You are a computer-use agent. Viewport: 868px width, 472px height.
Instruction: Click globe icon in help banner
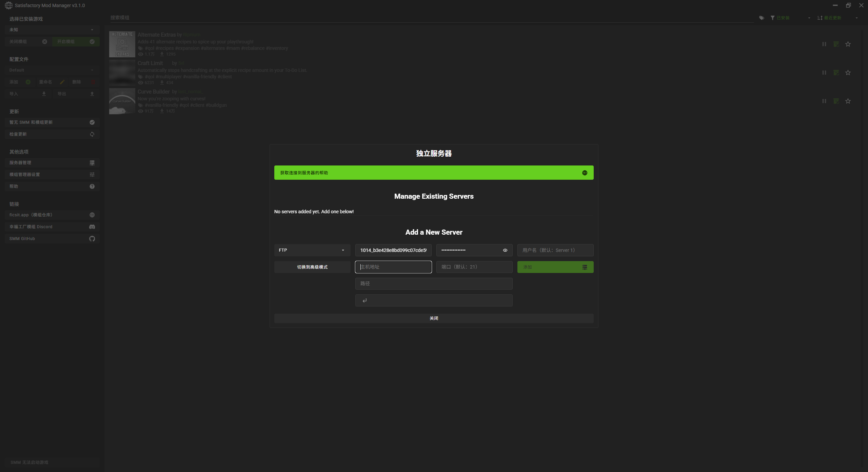click(585, 173)
